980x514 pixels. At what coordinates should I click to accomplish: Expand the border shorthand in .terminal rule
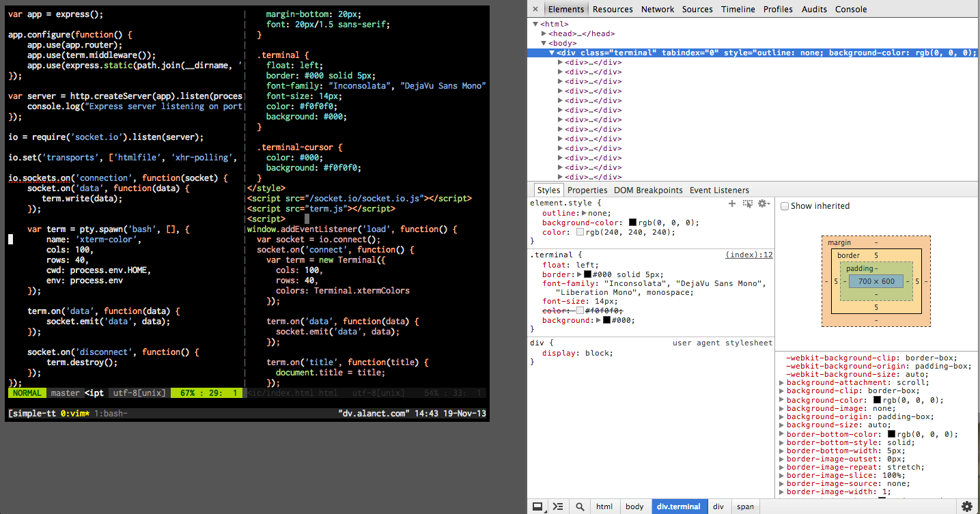click(x=579, y=274)
